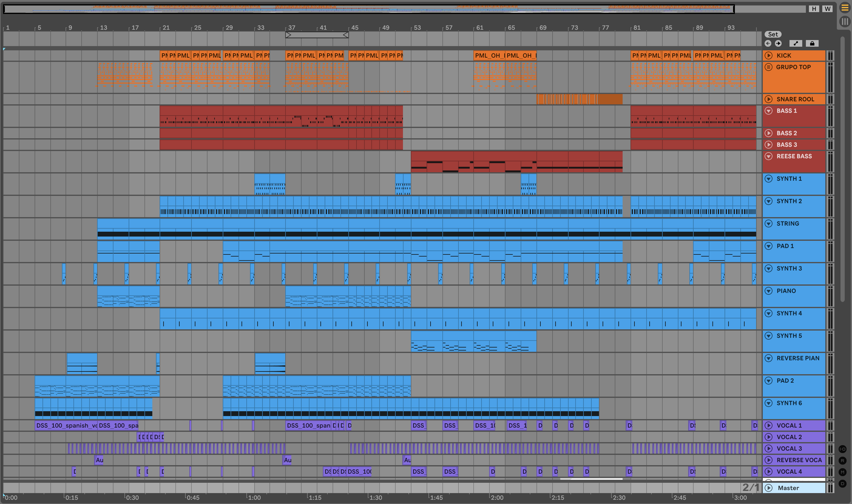The width and height of the screenshot is (852, 504).
Task: Unfold the GRUPO TOP group track
Action: 769,67
